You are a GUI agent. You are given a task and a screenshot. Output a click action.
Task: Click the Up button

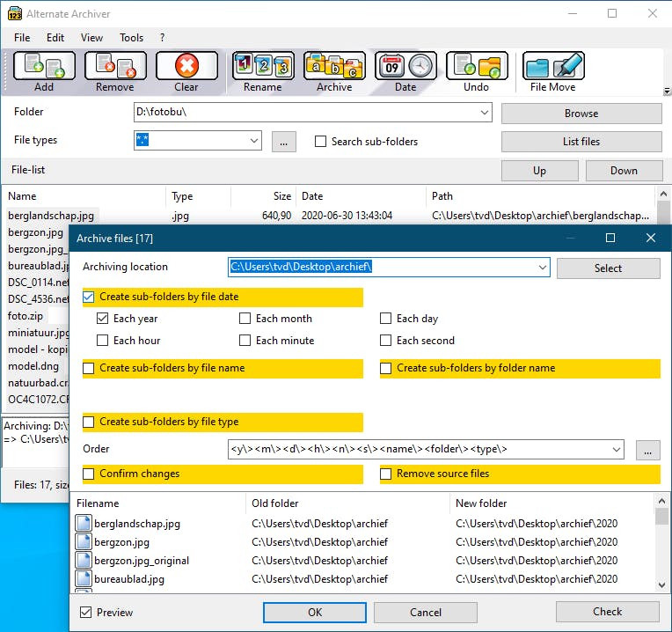tap(539, 171)
